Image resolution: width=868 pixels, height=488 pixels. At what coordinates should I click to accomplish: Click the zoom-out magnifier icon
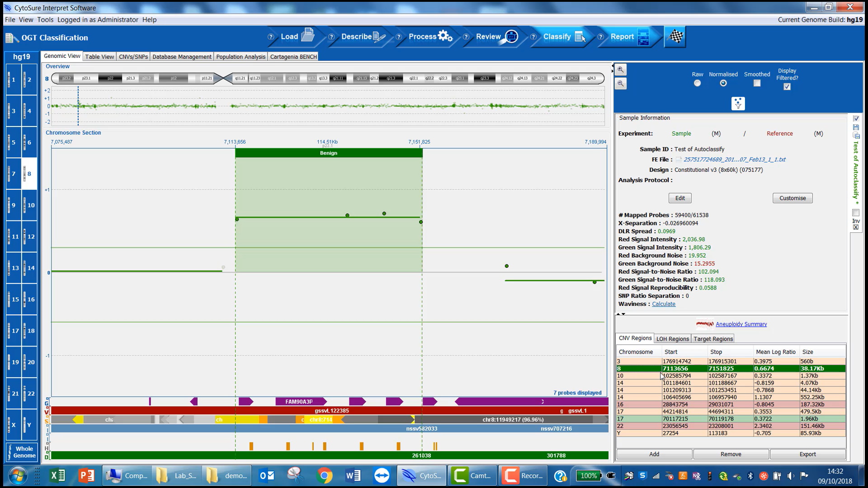[621, 84]
